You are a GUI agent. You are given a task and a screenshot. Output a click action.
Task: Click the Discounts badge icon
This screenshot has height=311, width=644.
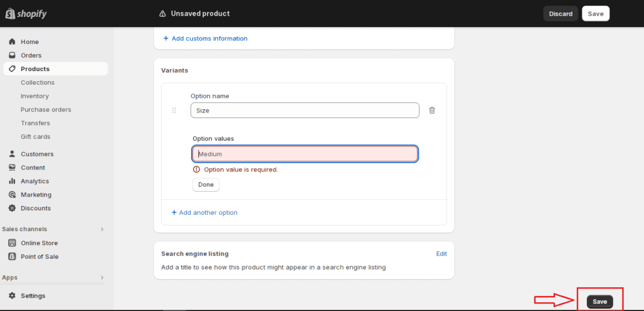point(13,208)
